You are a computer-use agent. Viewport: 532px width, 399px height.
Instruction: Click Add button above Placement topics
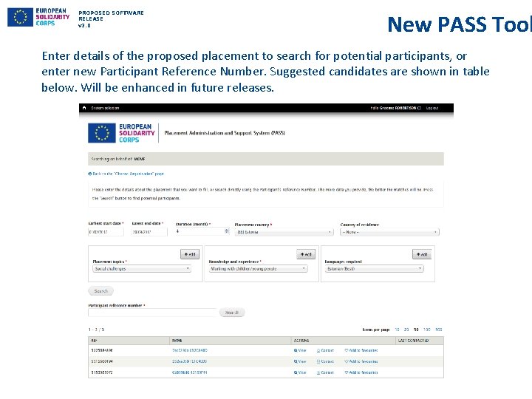point(190,254)
